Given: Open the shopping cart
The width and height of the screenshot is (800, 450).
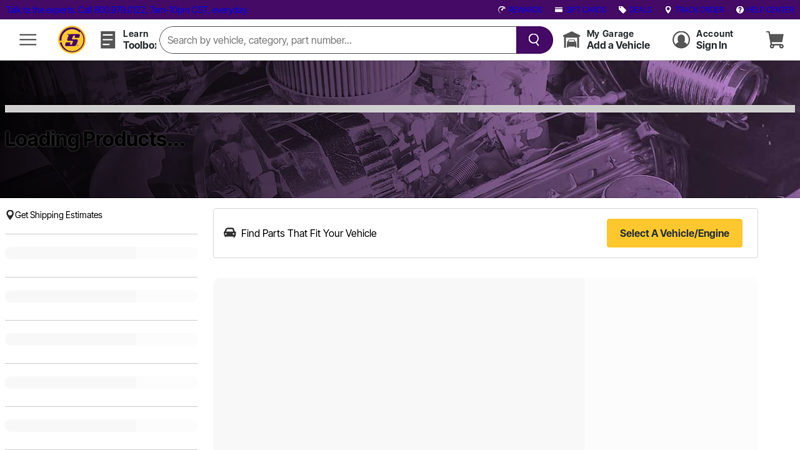Looking at the screenshot, I should [775, 40].
